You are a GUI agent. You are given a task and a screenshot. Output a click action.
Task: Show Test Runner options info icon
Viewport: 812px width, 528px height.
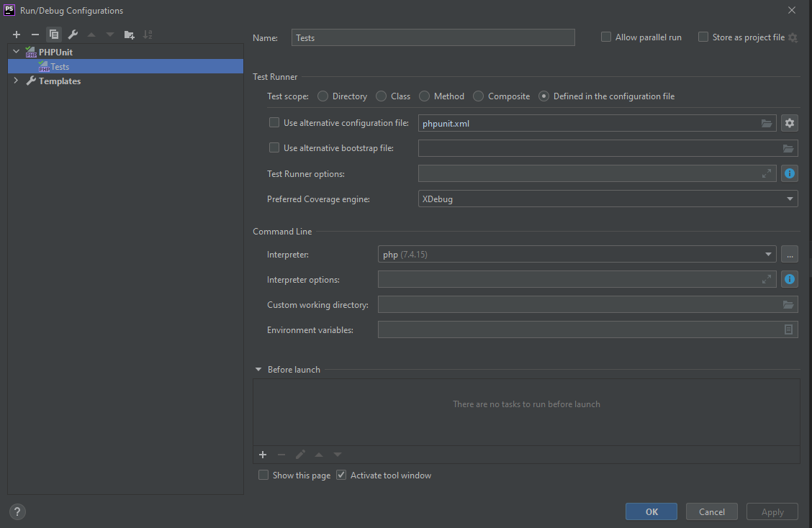[789, 174]
